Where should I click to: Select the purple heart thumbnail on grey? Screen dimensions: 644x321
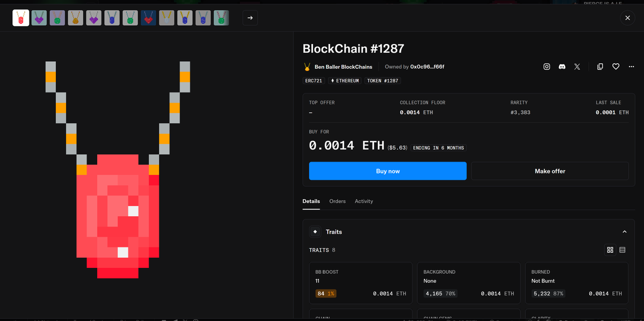[94, 18]
